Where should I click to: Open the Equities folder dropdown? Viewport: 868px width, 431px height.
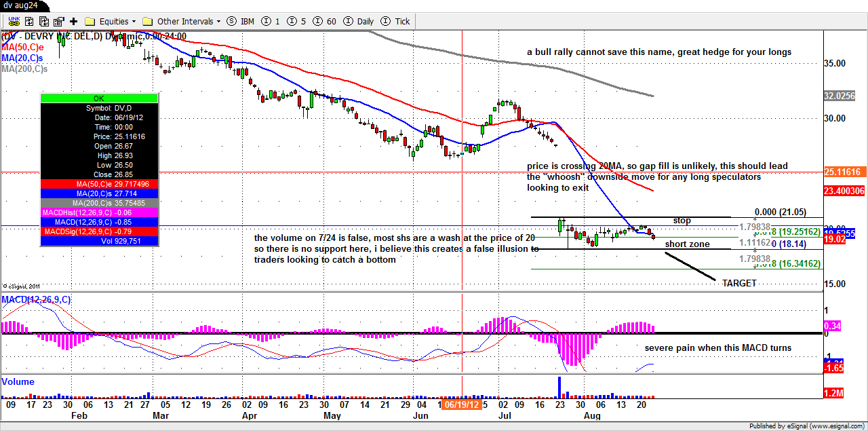coord(111,21)
